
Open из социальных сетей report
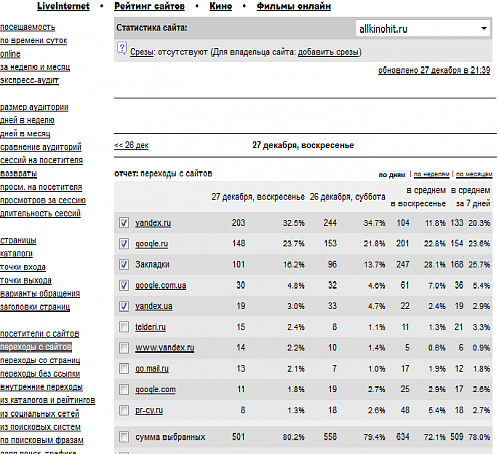coord(40,414)
